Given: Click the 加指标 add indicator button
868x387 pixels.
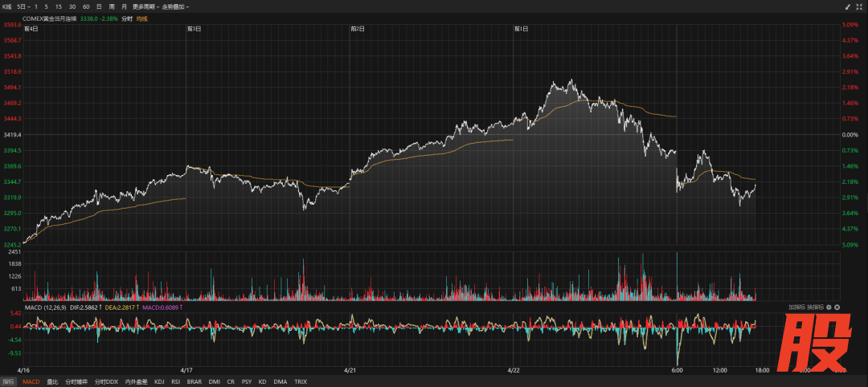Looking at the screenshot, I should [796, 308].
